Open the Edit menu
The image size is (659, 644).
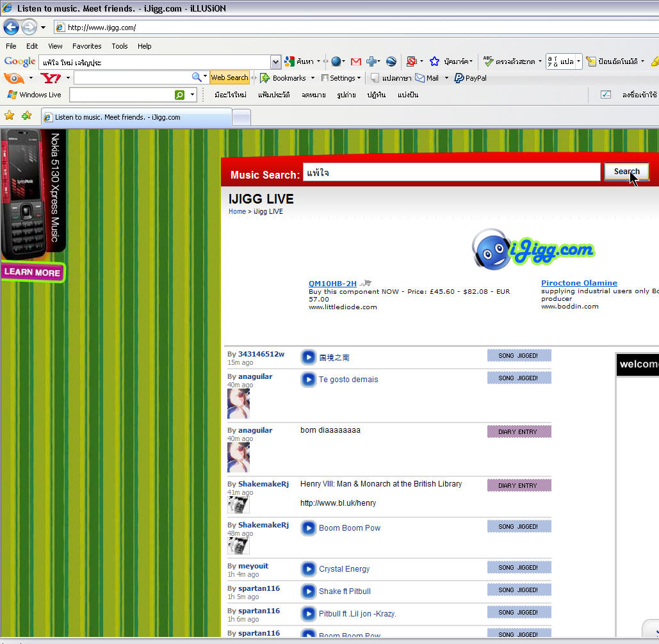pyautogui.click(x=32, y=46)
